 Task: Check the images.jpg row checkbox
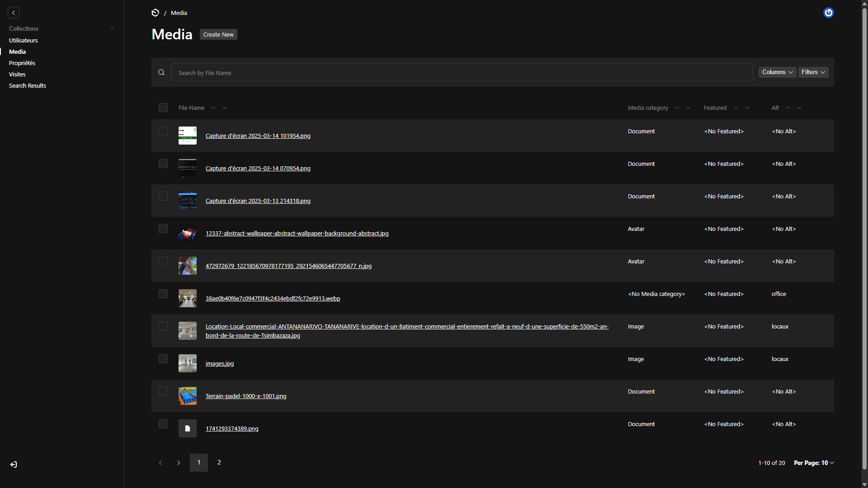163,359
